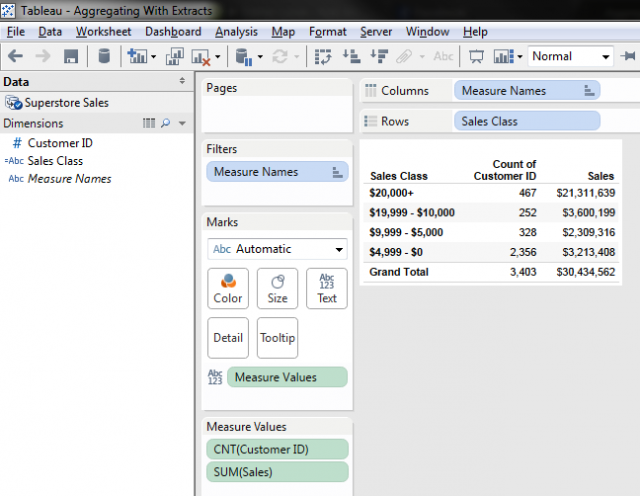Toggle the fix axes pin icon
Viewport: 640px width, 496px height.
tap(629, 57)
